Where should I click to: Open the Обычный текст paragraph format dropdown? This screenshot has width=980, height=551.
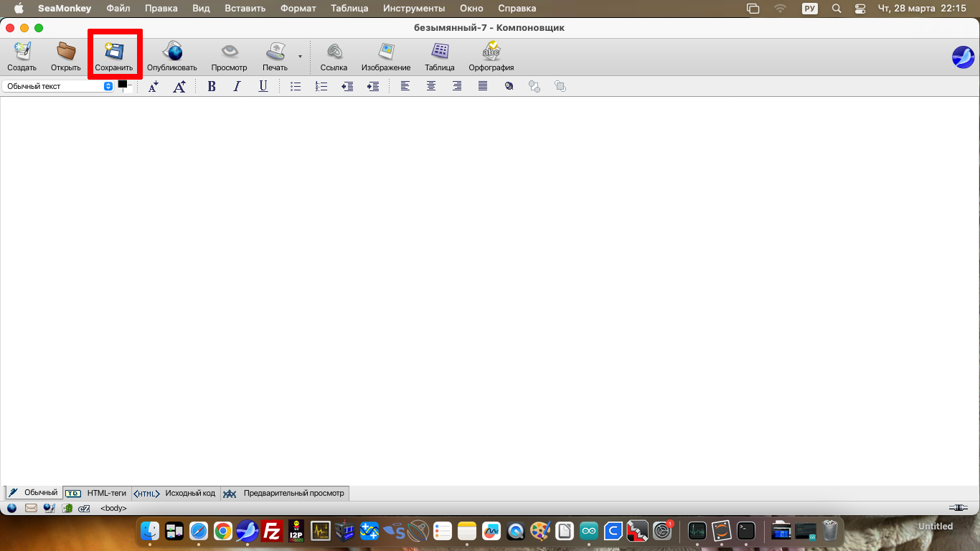click(58, 86)
